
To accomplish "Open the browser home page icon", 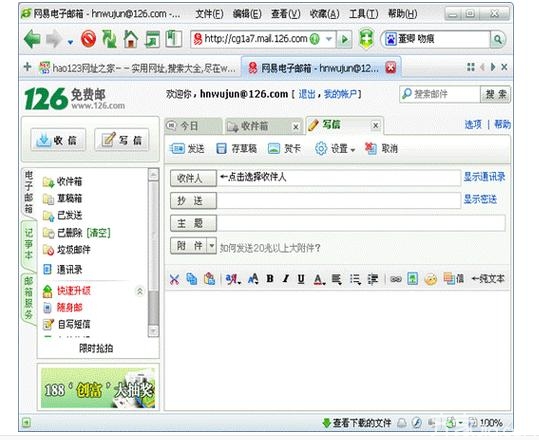I will point(131,39).
